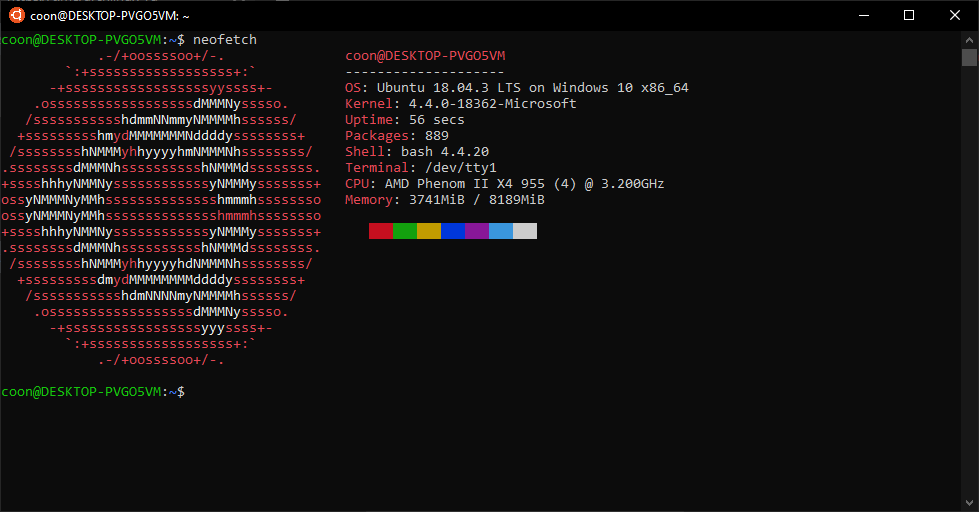Click the light blue color block
Screen dimensions: 979x512
pyautogui.click(x=501, y=231)
